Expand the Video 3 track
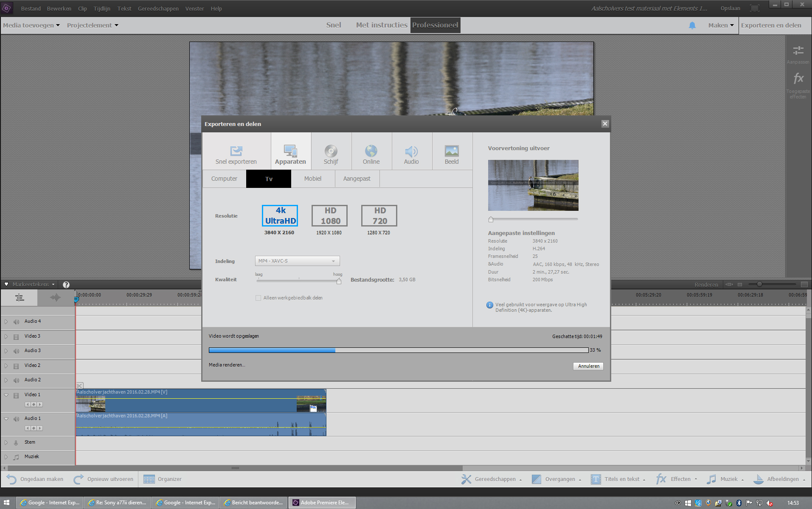The image size is (812, 509). (x=6, y=336)
